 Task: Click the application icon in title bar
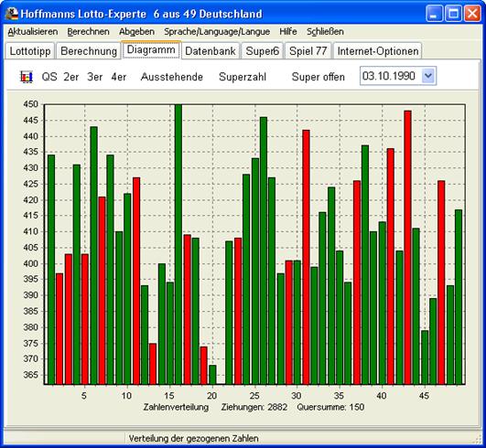tap(12, 14)
